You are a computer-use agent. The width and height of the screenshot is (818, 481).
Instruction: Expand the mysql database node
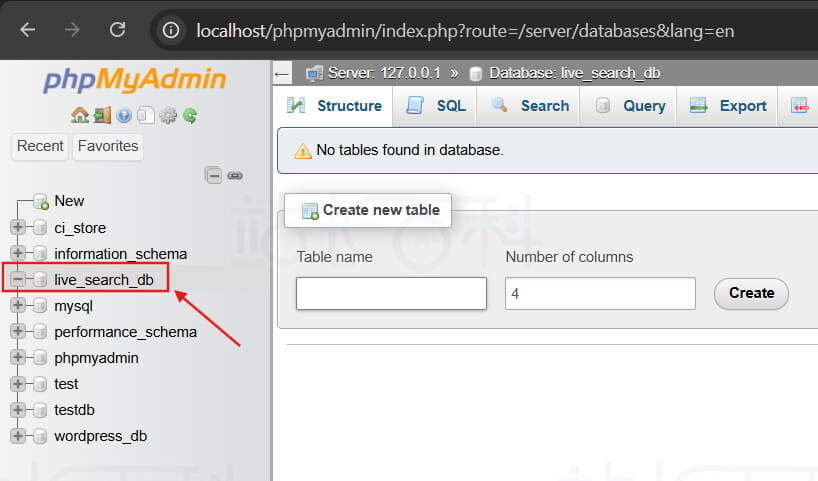pos(18,305)
